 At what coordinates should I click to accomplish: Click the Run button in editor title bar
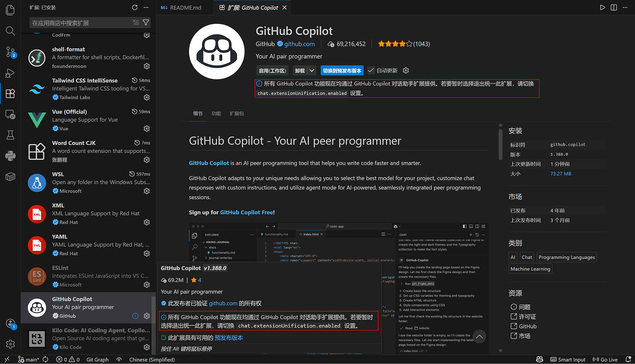pyautogui.click(x=603, y=7)
